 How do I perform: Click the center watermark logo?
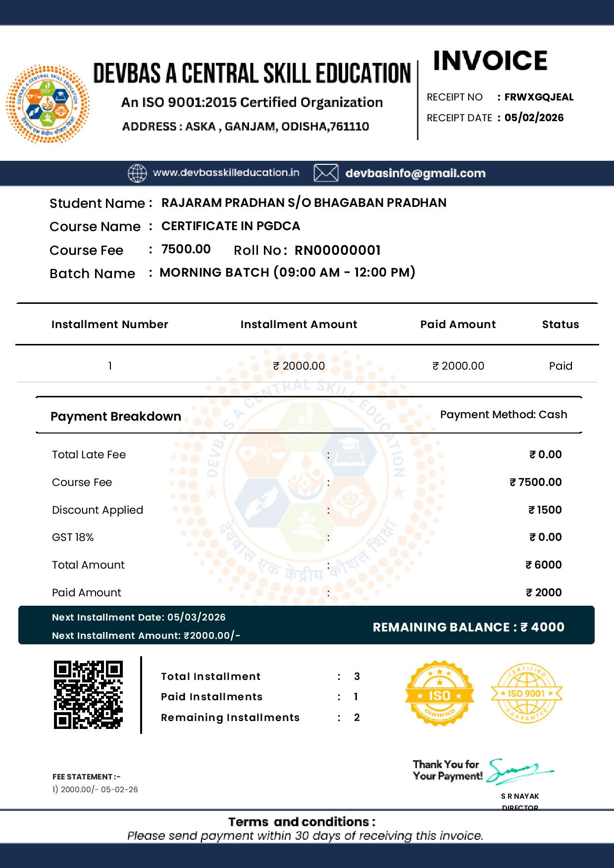click(x=307, y=485)
